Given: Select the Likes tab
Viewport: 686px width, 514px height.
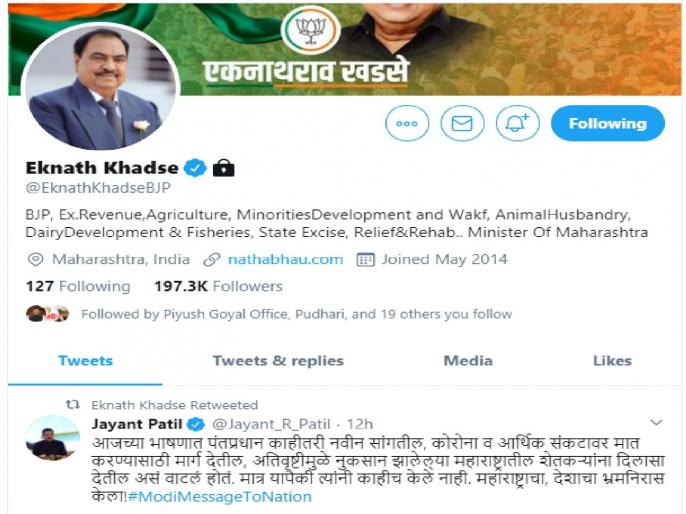Looking at the screenshot, I should (612, 361).
